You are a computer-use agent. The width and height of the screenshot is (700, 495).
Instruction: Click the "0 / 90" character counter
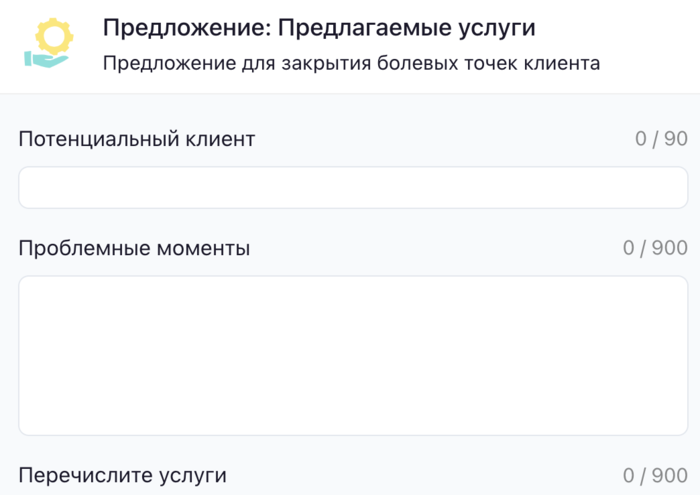[x=661, y=139]
